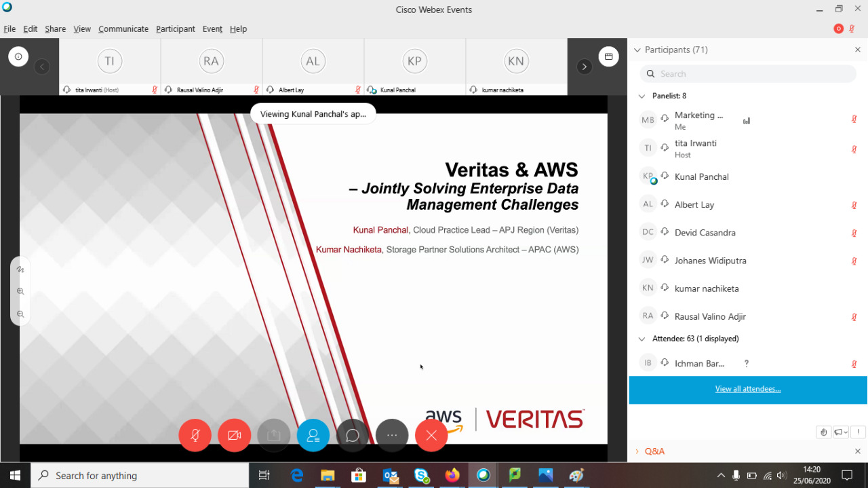Viewport: 868px width, 488px height.
Task: Open Skype from the taskbar
Action: tap(422, 475)
